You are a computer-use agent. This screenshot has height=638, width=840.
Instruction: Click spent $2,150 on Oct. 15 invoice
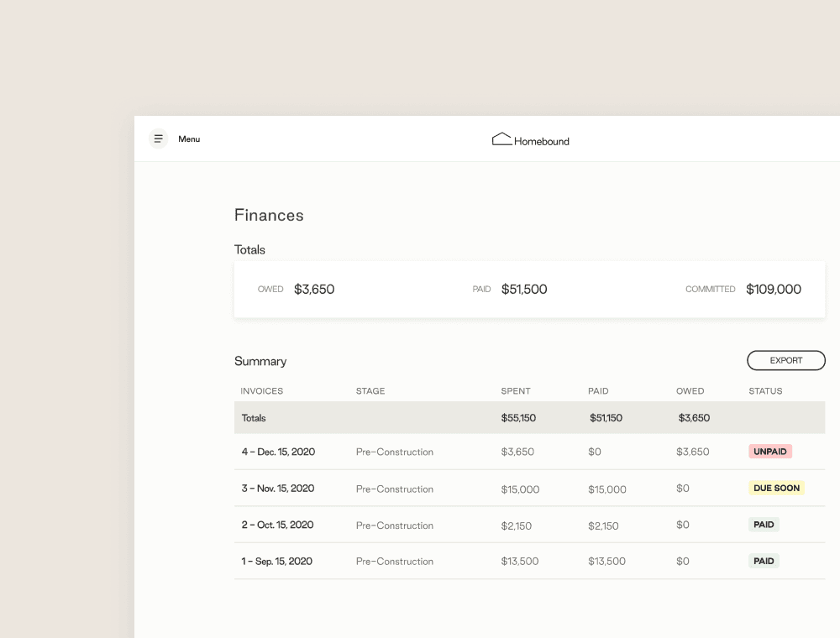tap(517, 526)
